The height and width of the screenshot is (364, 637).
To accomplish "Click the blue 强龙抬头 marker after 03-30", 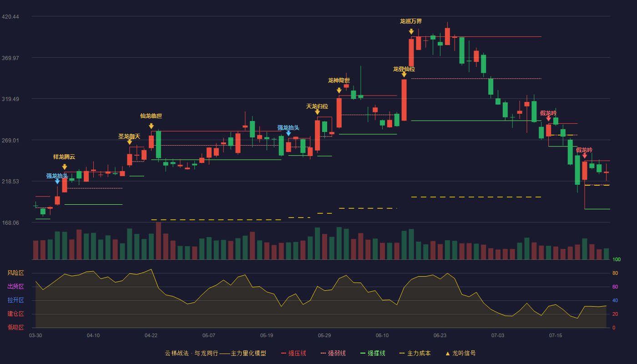I will [57, 181].
